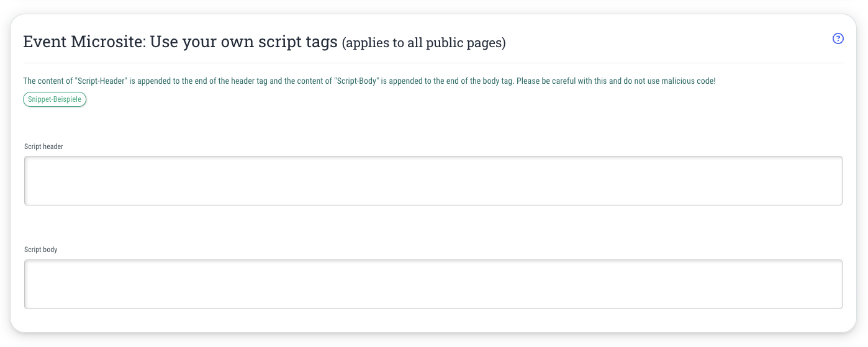This screenshot has height=347, width=868.
Task: Click the "Script header" field label
Action: pos(44,146)
